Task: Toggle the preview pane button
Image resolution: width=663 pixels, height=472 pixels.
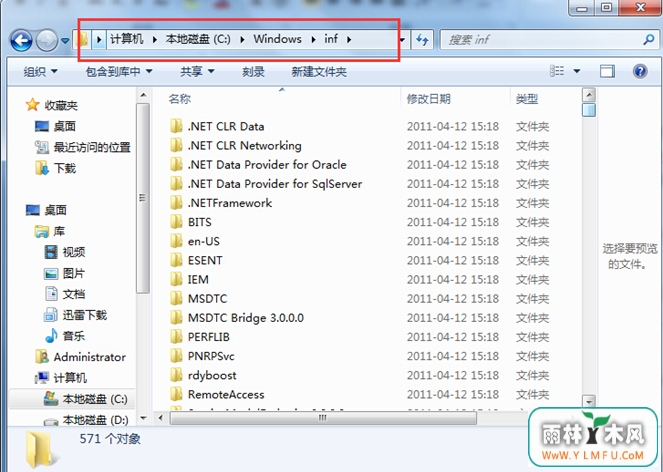Action: tap(607, 71)
